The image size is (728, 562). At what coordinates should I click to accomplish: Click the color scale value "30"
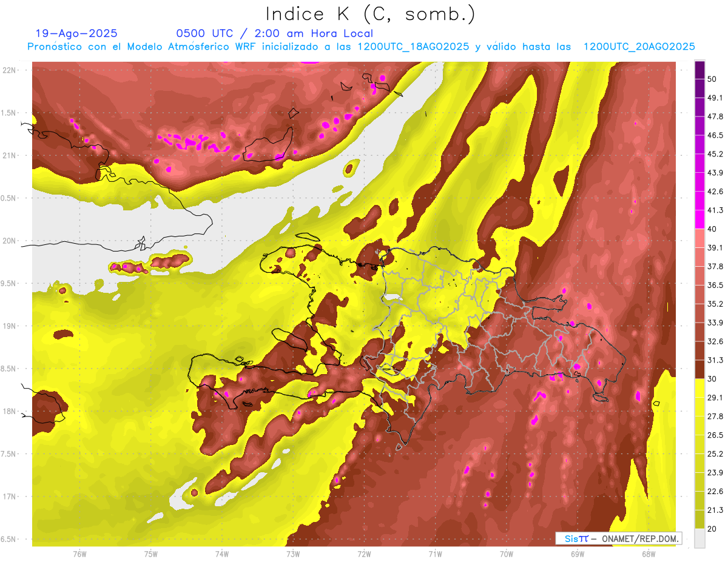click(713, 379)
